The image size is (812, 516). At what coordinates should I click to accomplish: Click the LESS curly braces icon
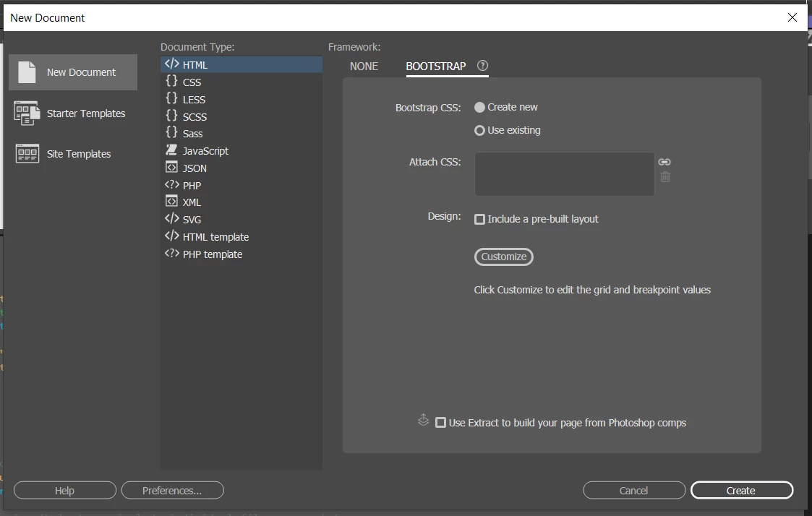pyautogui.click(x=171, y=98)
